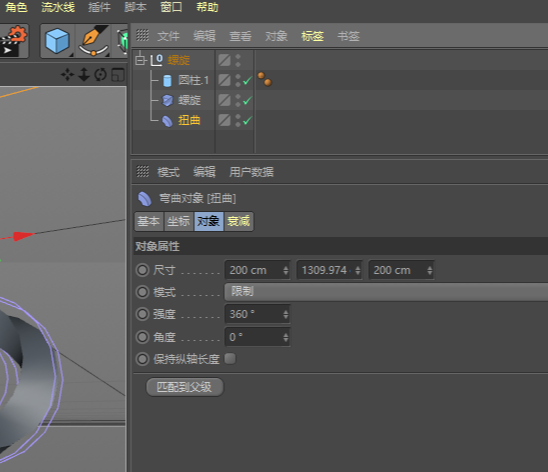Viewport: 548px width, 472px height.
Task: Switch to the 衰减 tab
Action: pyautogui.click(x=239, y=221)
